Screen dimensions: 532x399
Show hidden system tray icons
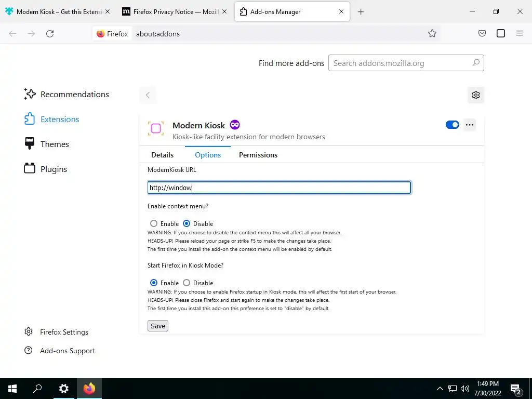click(x=440, y=389)
